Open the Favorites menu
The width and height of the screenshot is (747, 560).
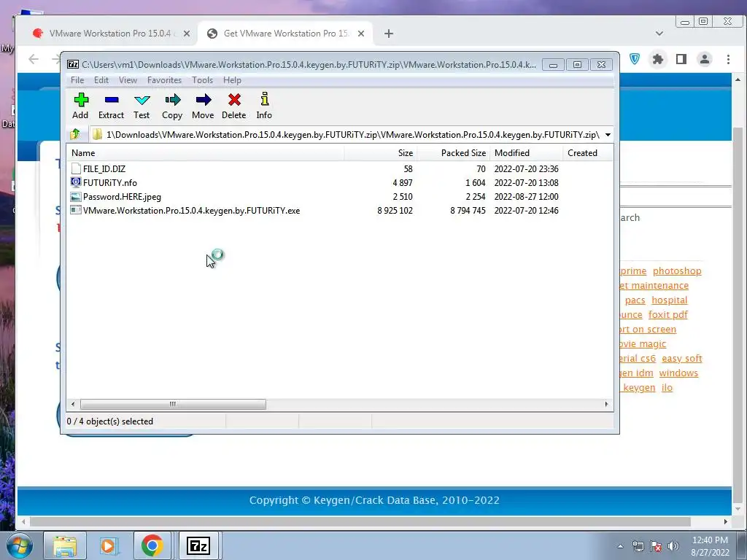pos(164,80)
